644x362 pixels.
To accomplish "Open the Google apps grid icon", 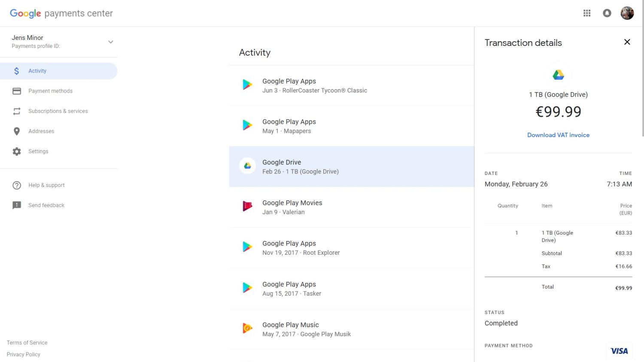I will click(x=587, y=13).
